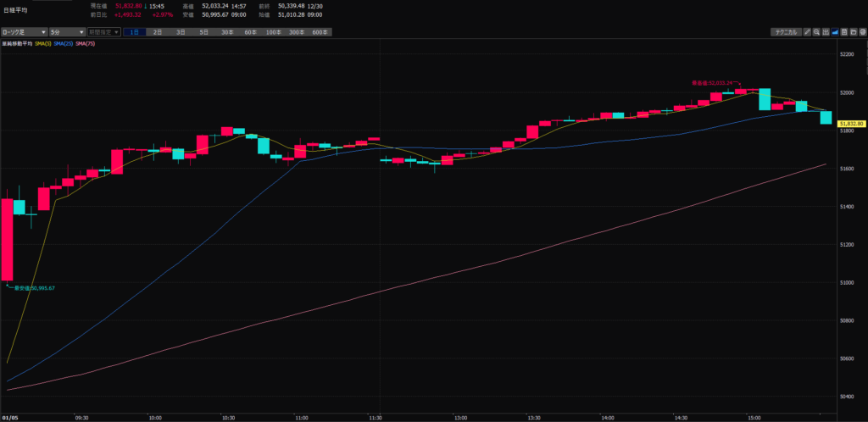
Task: Click the print icon in the toolbar
Action: 862,32
